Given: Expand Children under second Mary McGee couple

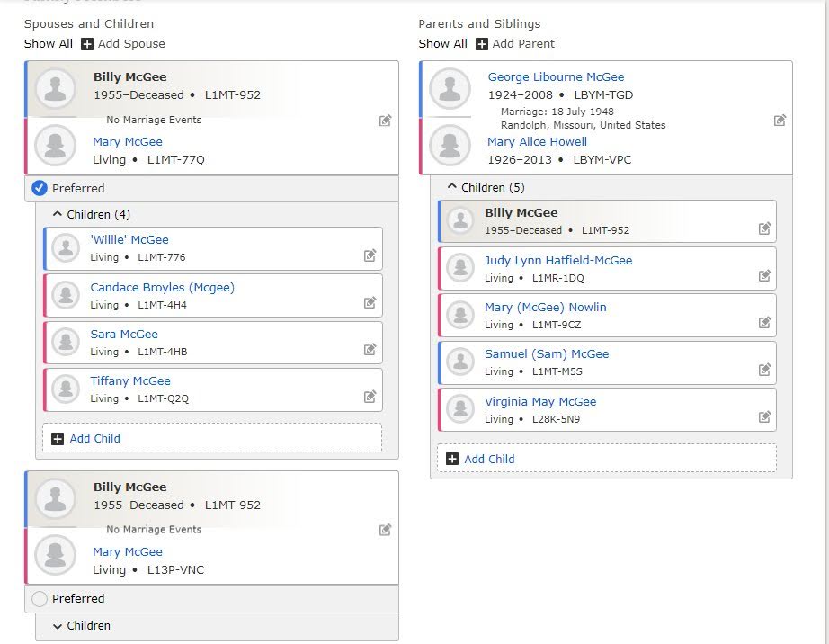Looking at the screenshot, I should pyautogui.click(x=58, y=626).
